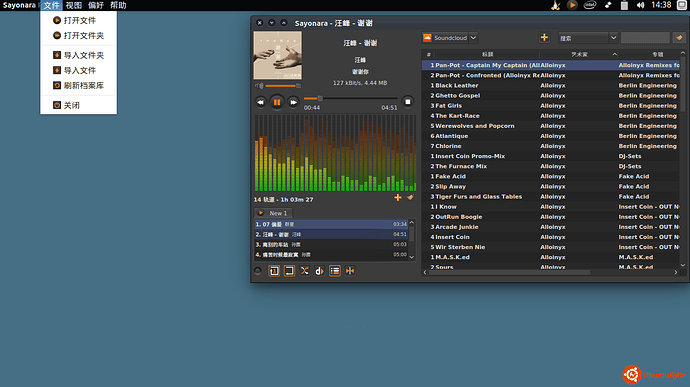Mute audio with the speaker icon
The image size is (690, 387).
(x=259, y=86)
